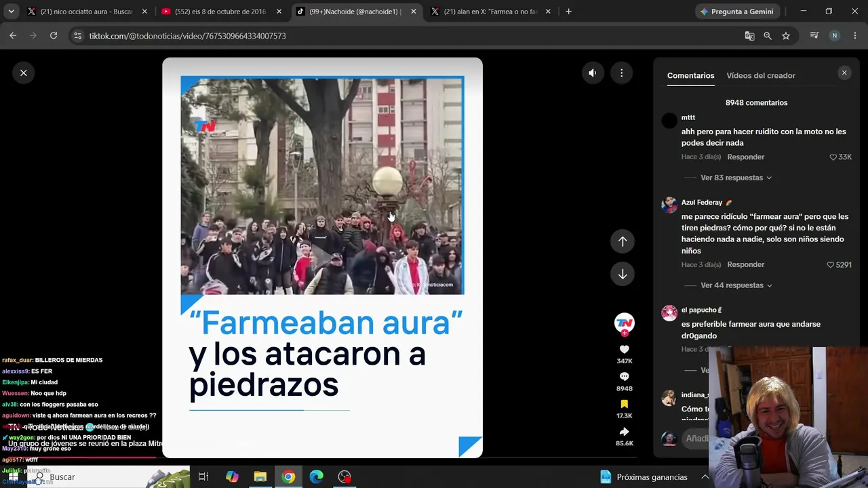
Task: Play or pause the TikTok video
Action: [x=322, y=258]
